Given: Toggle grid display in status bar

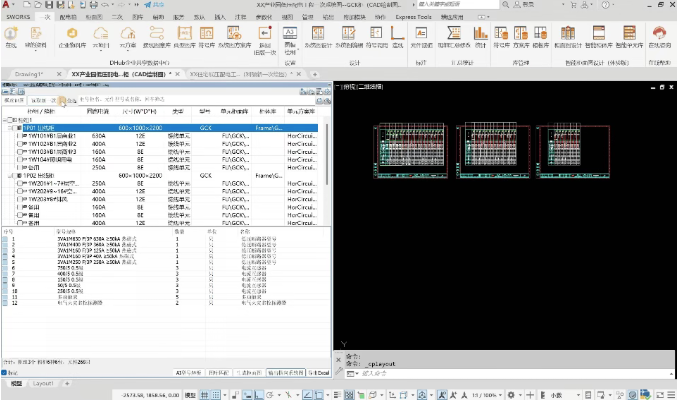Looking at the screenshot, I should 204,395.
